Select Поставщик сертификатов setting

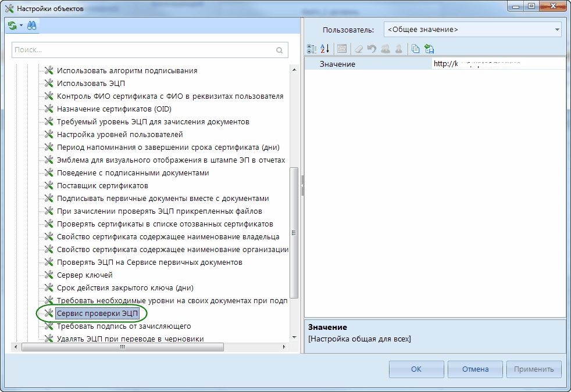(102, 186)
